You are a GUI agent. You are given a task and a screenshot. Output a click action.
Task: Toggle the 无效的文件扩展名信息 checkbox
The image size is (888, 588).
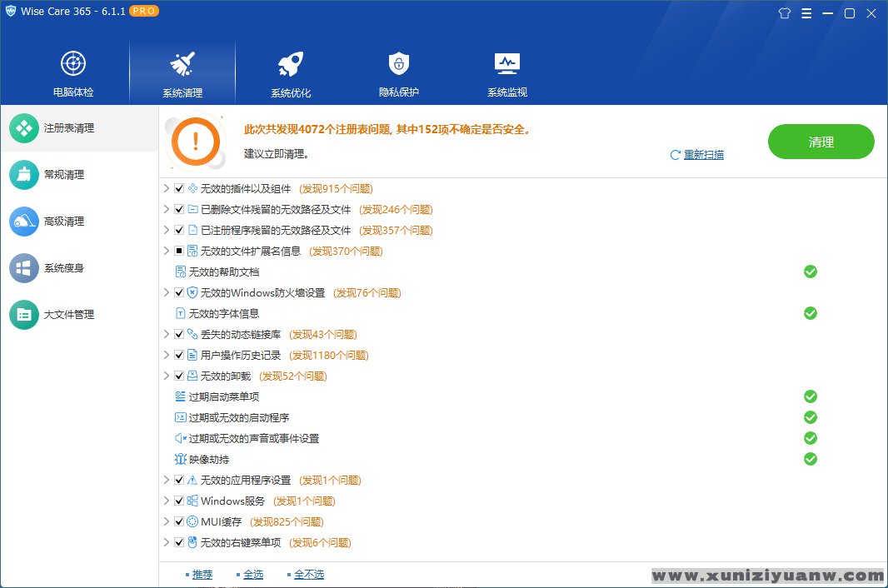tap(179, 252)
